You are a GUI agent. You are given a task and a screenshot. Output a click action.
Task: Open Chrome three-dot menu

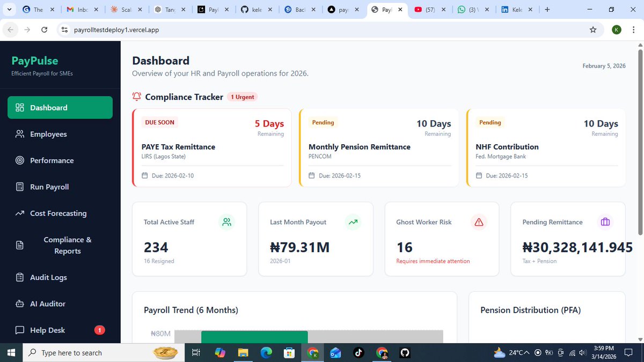pyautogui.click(x=634, y=29)
